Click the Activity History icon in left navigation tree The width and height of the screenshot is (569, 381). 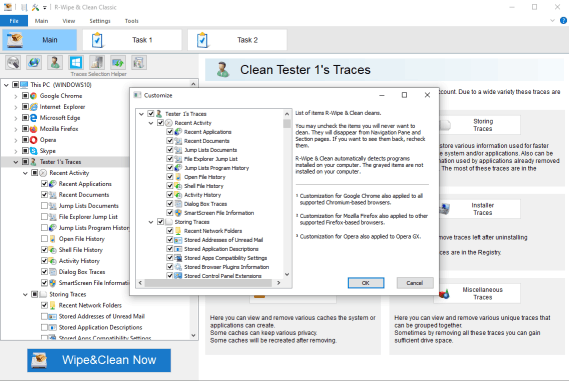pos(53,261)
